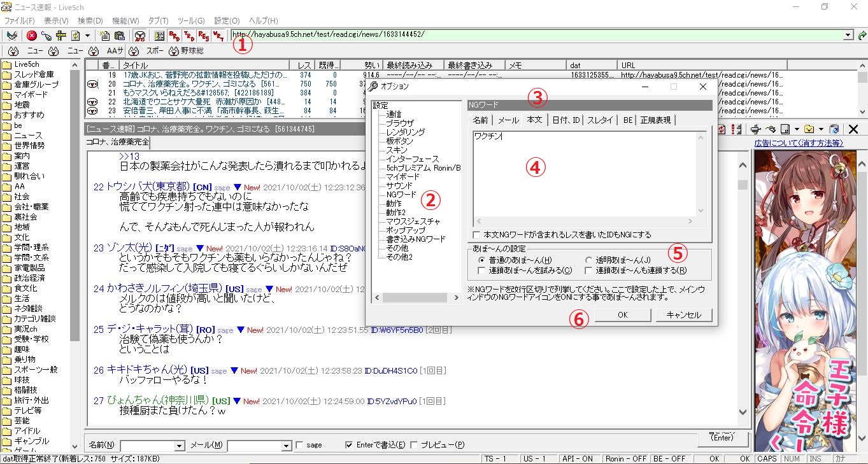
Task: Select 普通のあぼ～ん radio button
Action: point(481,260)
